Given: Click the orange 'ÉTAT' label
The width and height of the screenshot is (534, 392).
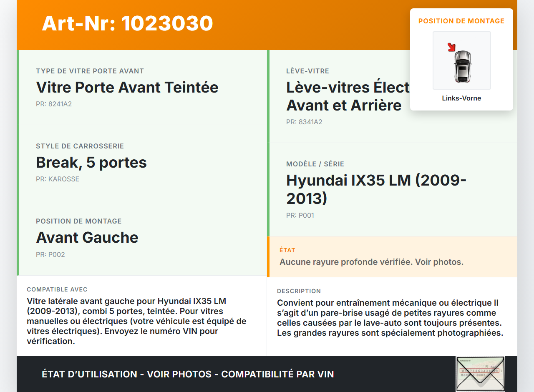Looking at the screenshot, I should tap(287, 251).
